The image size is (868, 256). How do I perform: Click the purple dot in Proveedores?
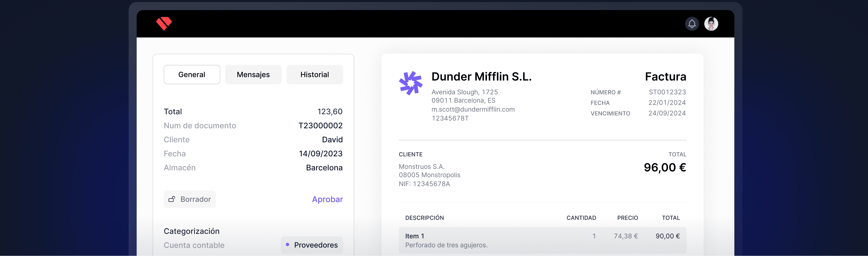[x=287, y=244]
